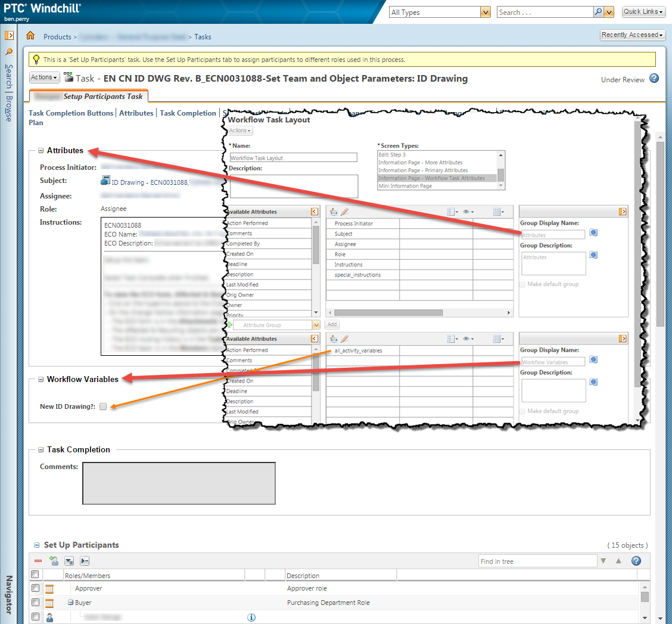Open the search options dropdown arrow
Image resolution: width=672 pixels, height=624 pixels.
[x=609, y=12]
